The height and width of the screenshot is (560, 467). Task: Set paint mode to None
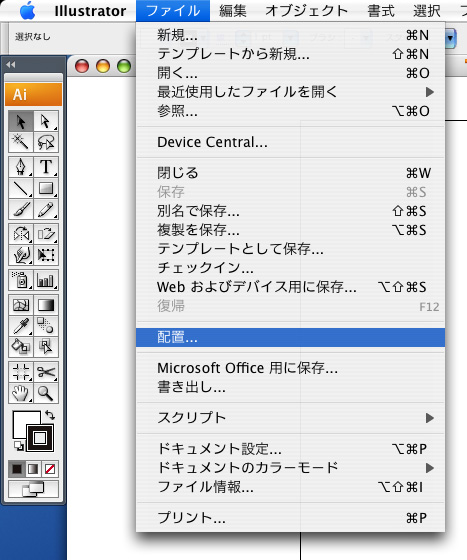click(50, 469)
